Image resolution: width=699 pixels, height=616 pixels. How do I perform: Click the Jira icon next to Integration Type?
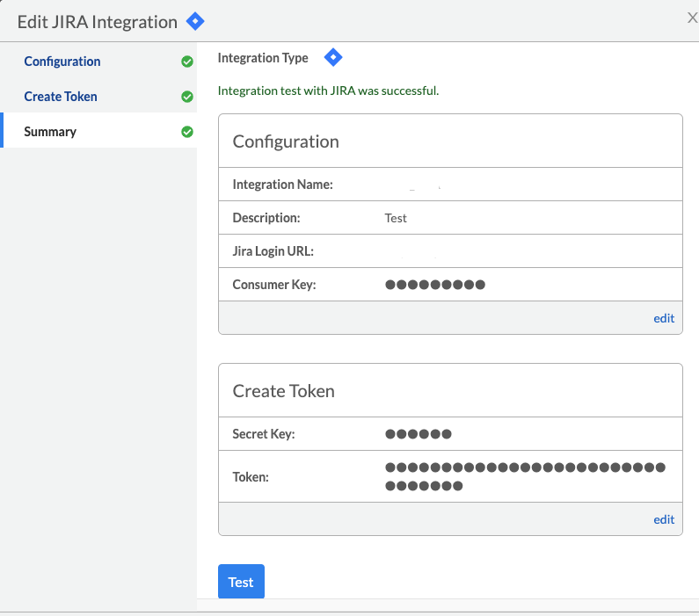point(332,58)
